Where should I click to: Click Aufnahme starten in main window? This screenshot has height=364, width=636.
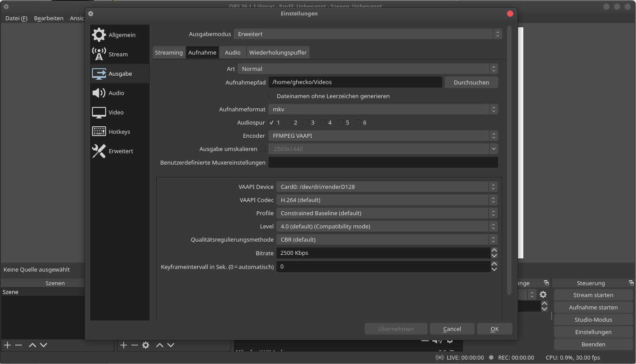[x=593, y=307]
